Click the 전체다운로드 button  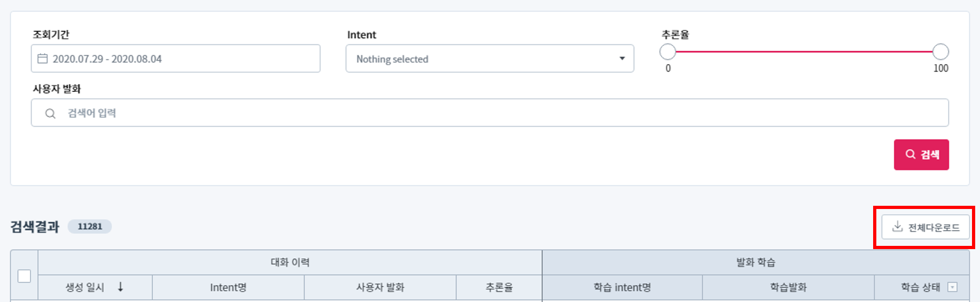coord(925,227)
